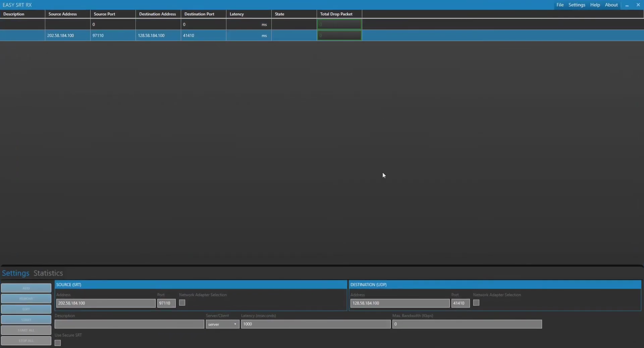Screen dimensions: 644x348
Task: Check Network Adapter Selection under SOURCE (SRT)
Action: [x=181, y=302]
